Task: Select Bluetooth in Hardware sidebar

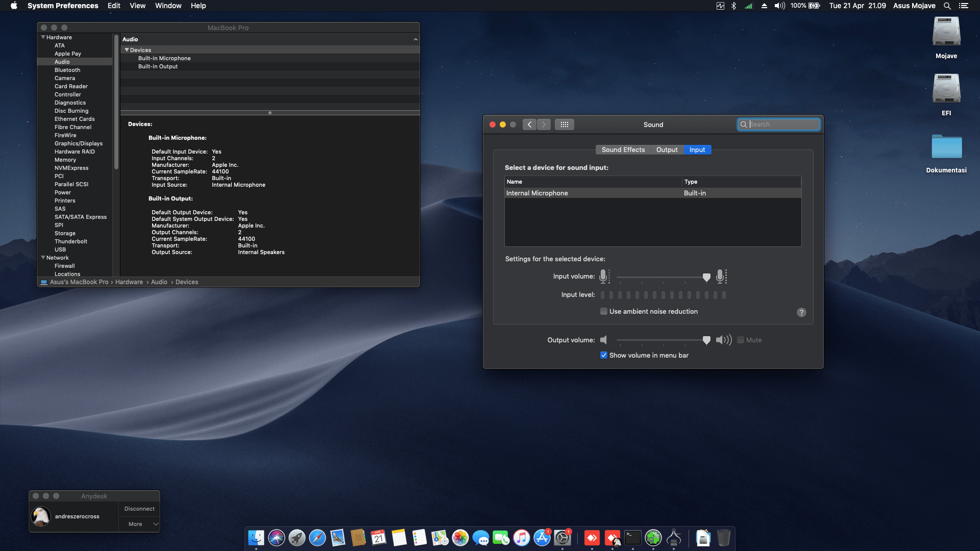Action: [x=67, y=70]
